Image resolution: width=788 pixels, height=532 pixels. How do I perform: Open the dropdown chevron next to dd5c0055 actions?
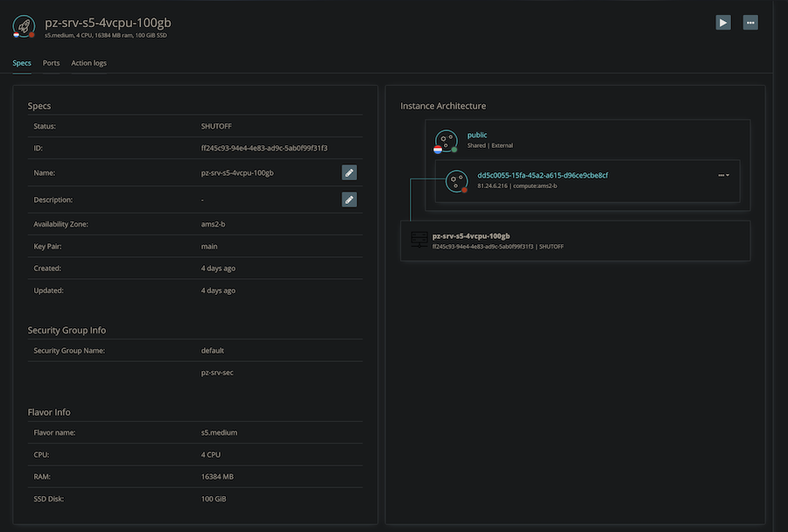click(x=728, y=174)
